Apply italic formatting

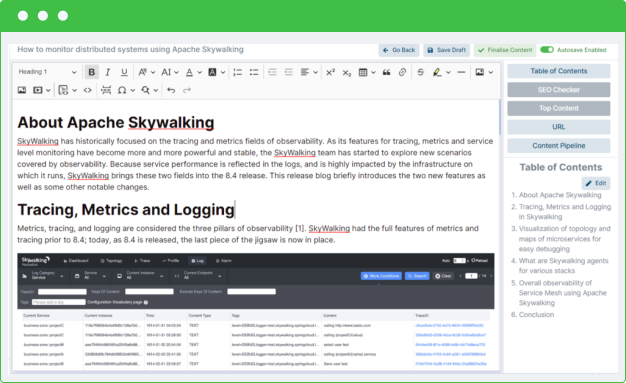pos(107,72)
